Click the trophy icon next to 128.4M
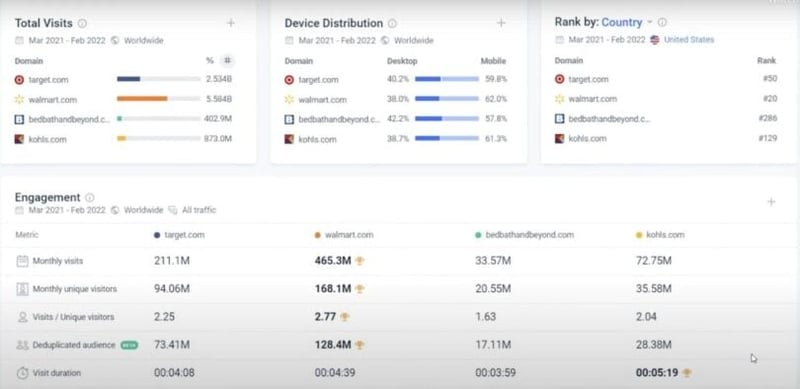The image size is (800, 389). coord(360,345)
